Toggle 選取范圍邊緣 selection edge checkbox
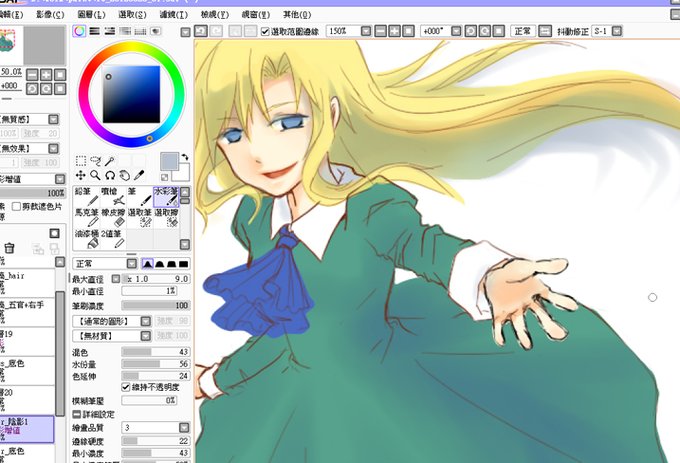 pyautogui.click(x=265, y=31)
